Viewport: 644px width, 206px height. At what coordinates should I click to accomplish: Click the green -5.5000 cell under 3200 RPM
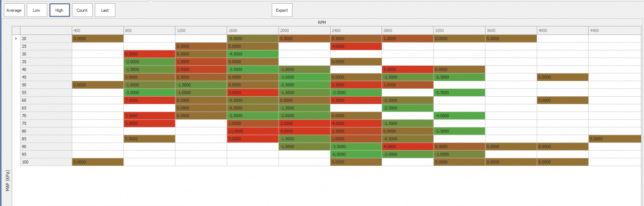[459, 93]
